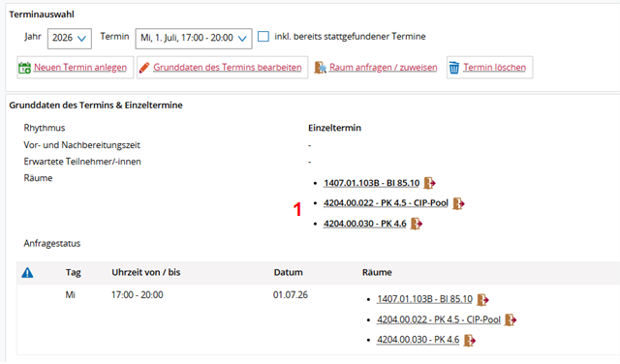Open room 1407.01.103B - BI 85.10 in Grunddaten
The height and width of the screenshot is (364, 620).
(x=372, y=183)
